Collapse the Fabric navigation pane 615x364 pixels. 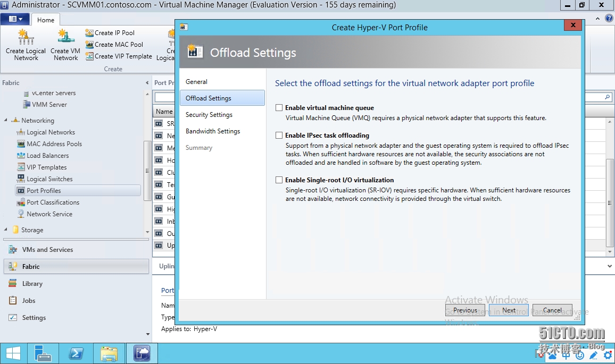147,83
